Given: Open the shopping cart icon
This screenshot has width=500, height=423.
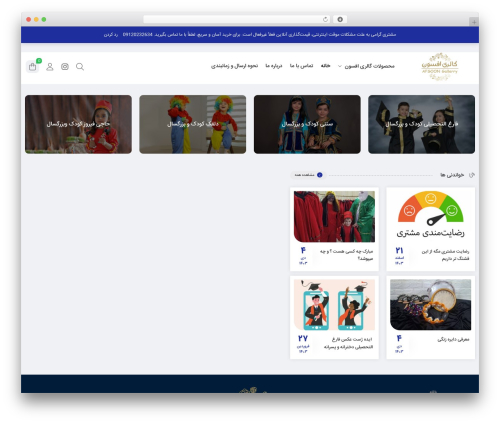Looking at the screenshot, I should [32, 67].
